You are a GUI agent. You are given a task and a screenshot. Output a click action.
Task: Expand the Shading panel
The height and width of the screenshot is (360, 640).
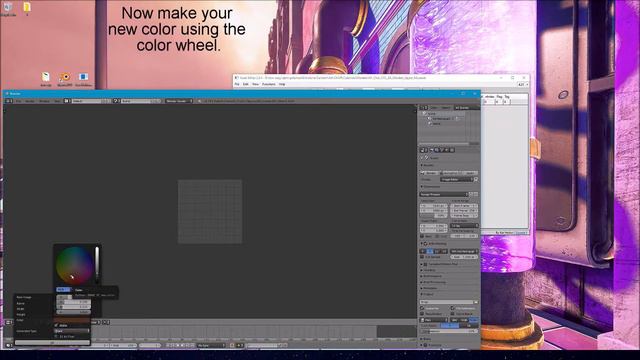pos(429,270)
